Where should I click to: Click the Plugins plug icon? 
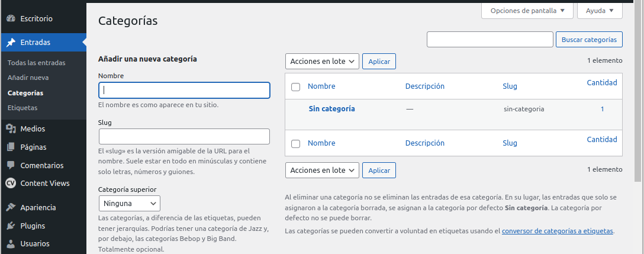pyautogui.click(x=11, y=226)
